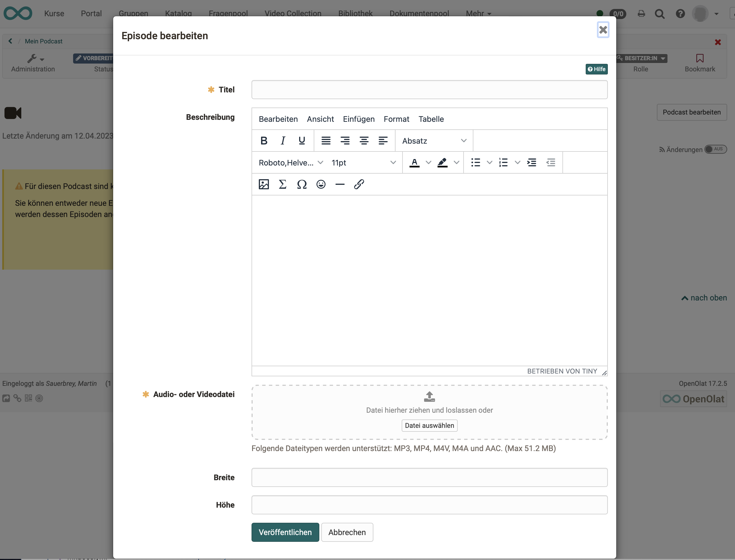Click Datei auswählen button
Screen dimensions: 735x560
(429, 425)
